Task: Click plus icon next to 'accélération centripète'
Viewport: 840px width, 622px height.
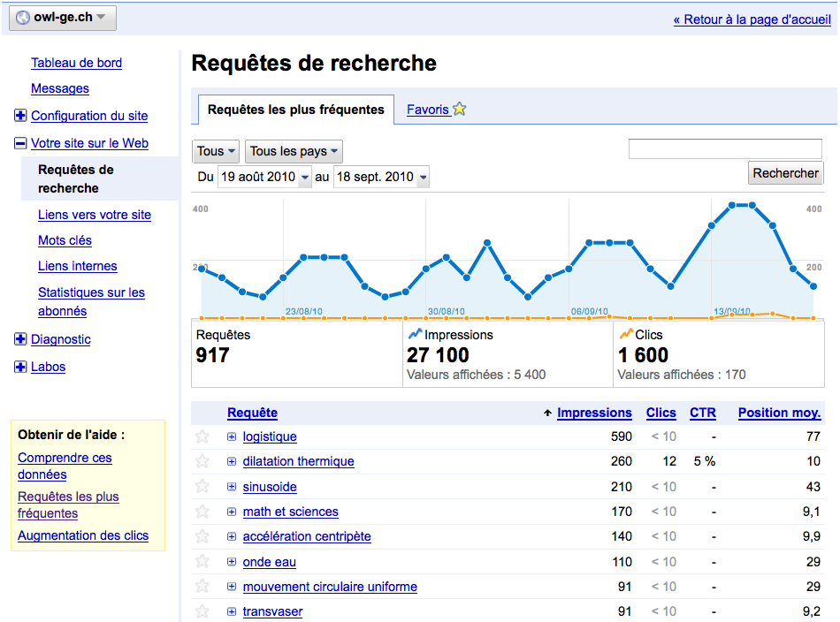Action: [x=232, y=536]
